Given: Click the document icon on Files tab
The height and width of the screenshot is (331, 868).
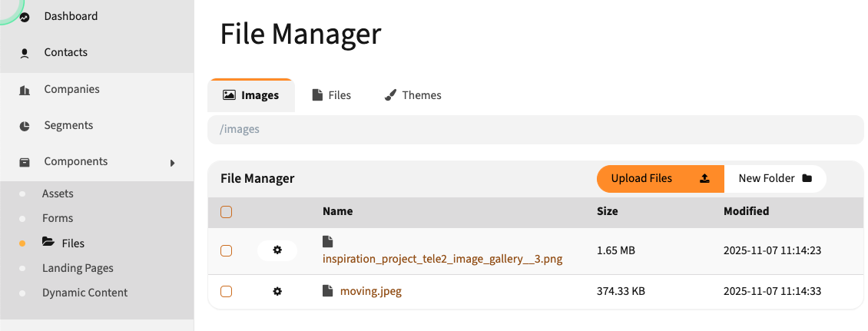Looking at the screenshot, I should 317,95.
